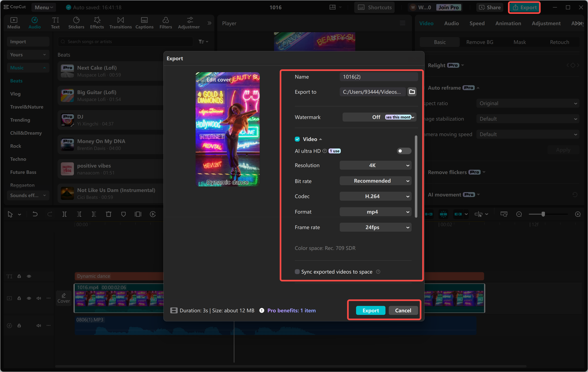
Task: Click the Cancel button
Action: [x=403, y=310]
